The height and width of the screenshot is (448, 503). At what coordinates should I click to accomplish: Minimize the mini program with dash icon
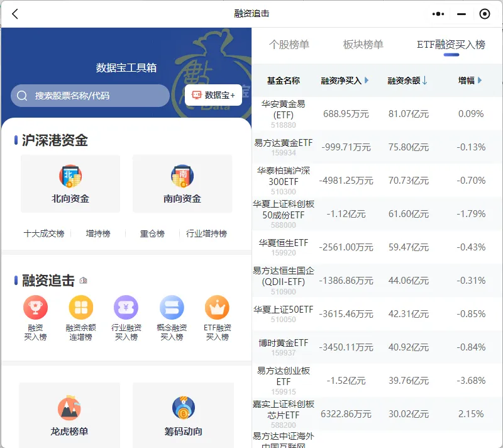click(462, 14)
